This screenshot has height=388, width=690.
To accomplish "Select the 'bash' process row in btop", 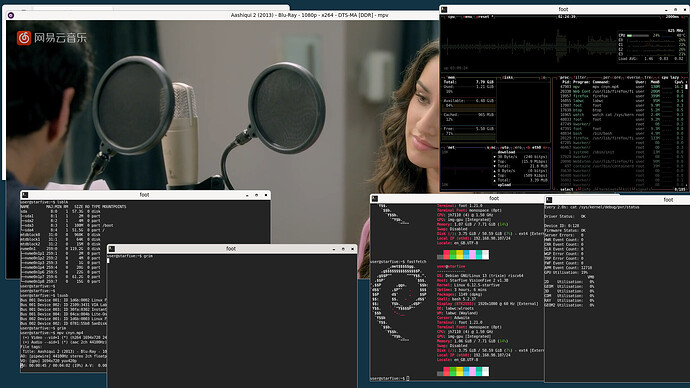I will (621, 133).
